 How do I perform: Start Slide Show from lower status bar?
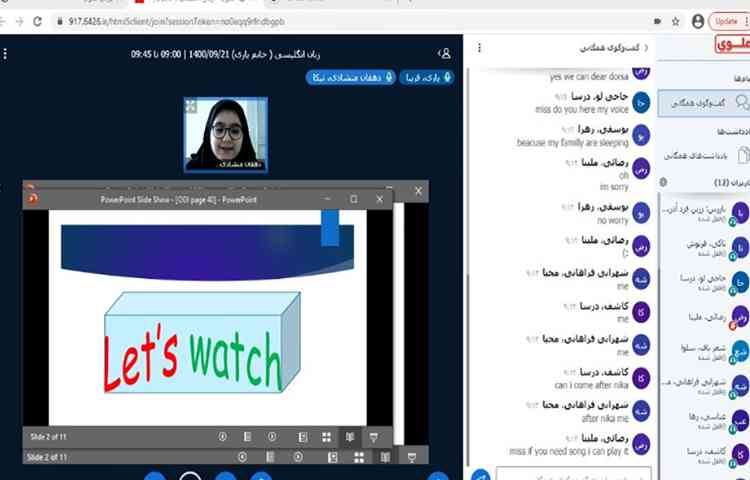412,458
